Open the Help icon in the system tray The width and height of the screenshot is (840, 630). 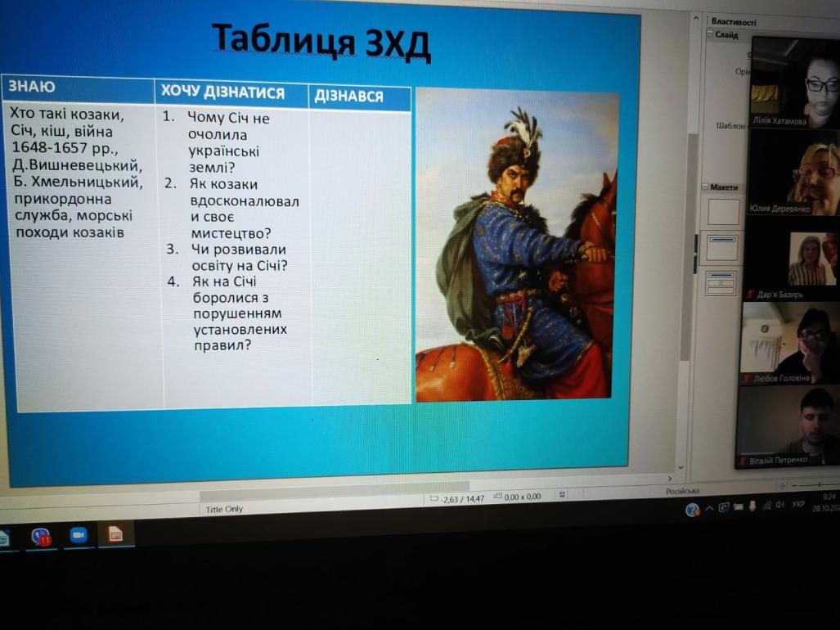tap(692, 510)
